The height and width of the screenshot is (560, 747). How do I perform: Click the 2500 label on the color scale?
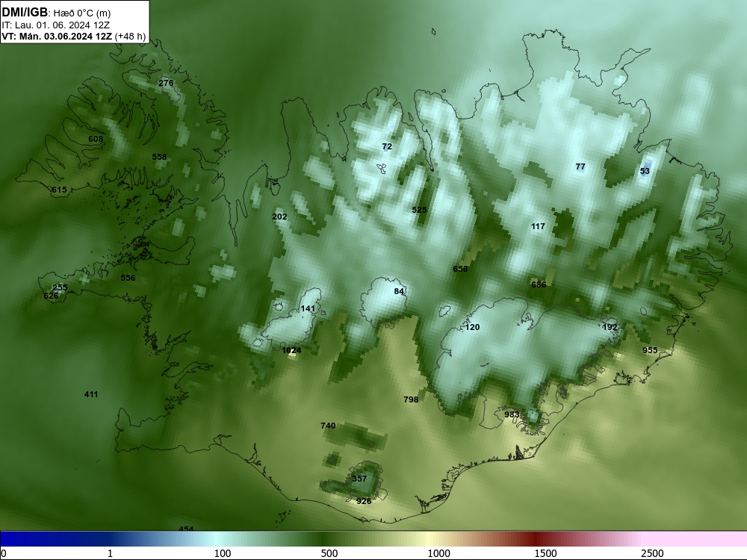coord(652,553)
